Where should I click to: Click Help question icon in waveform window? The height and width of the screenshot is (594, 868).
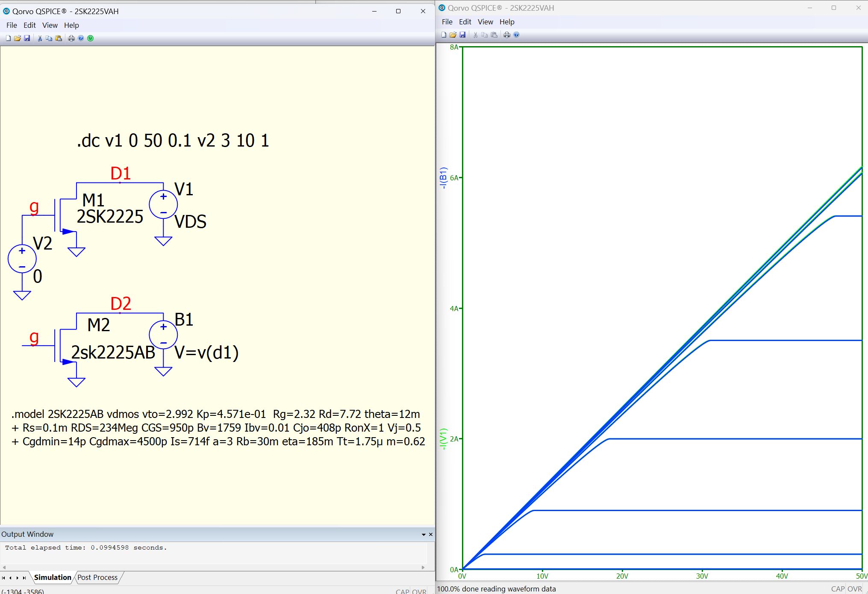click(516, 35)
